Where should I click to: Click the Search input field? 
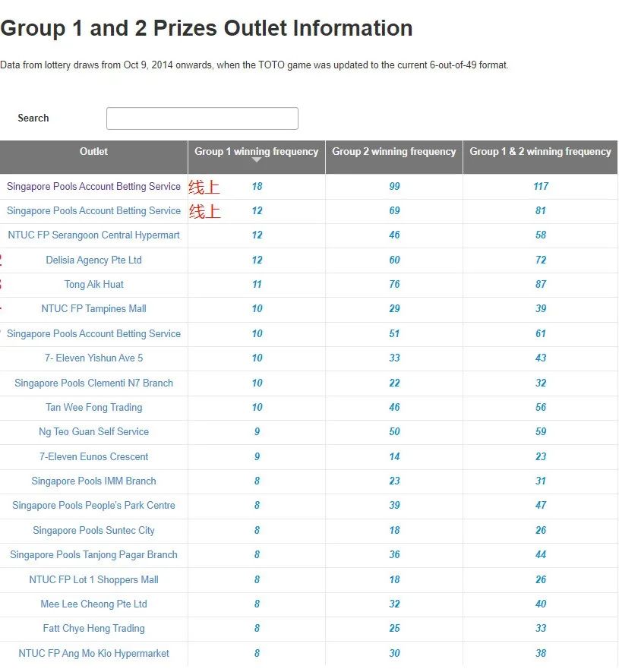(x=202, y=118)
